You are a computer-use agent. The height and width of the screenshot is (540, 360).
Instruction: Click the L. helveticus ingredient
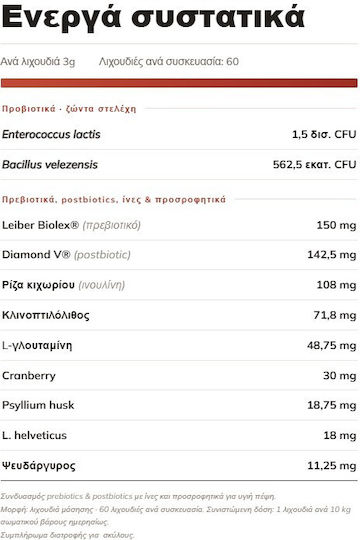(34, 435)
